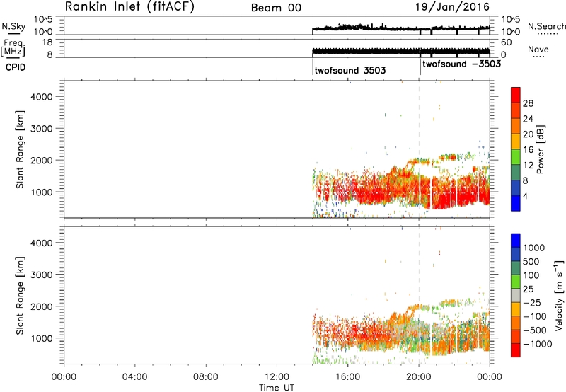Click the velocity echoes band near 1000 km
This screenshot has width=566, height=392.
coord(400,334)
